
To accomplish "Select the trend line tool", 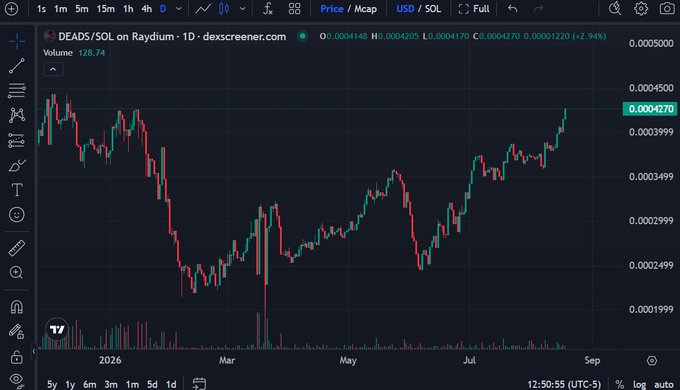I will pyautogui.click(x=17, y=66).
